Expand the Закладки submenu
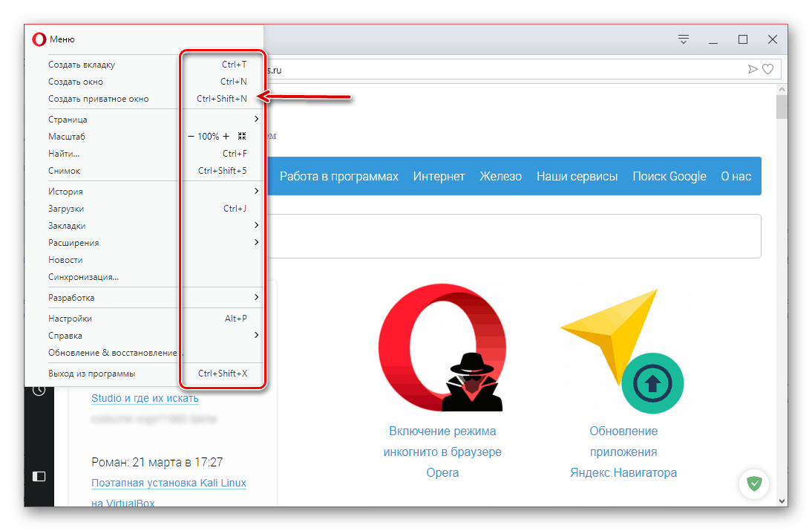This screenshot has width=812, height=531. pos(256,226)
